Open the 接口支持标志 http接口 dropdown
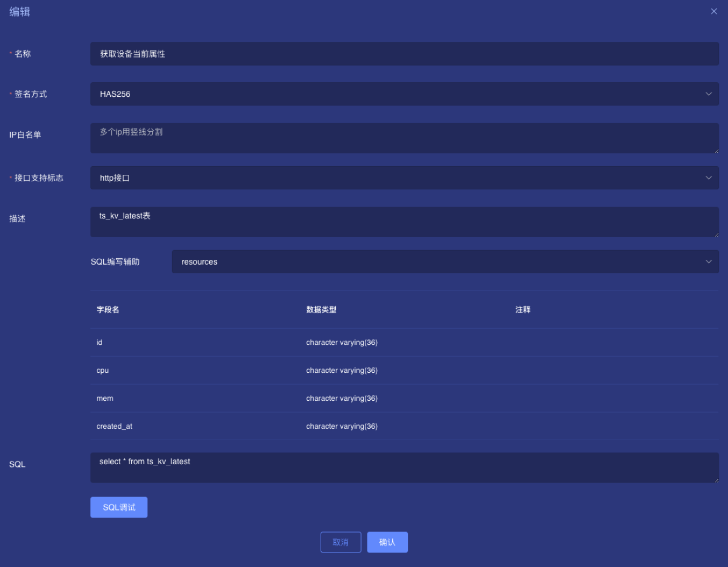Screen dimensions: 728x567 coord(398,178)
